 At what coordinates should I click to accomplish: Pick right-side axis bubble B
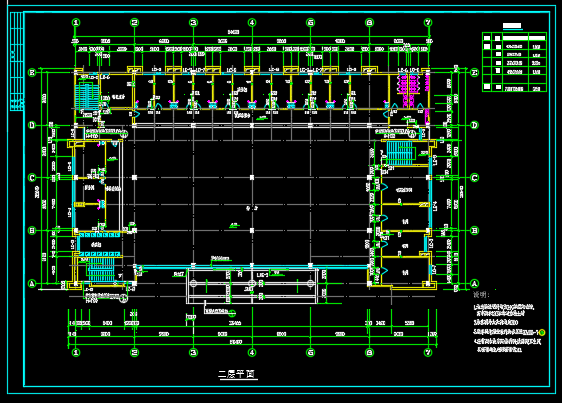click(475, 231)
